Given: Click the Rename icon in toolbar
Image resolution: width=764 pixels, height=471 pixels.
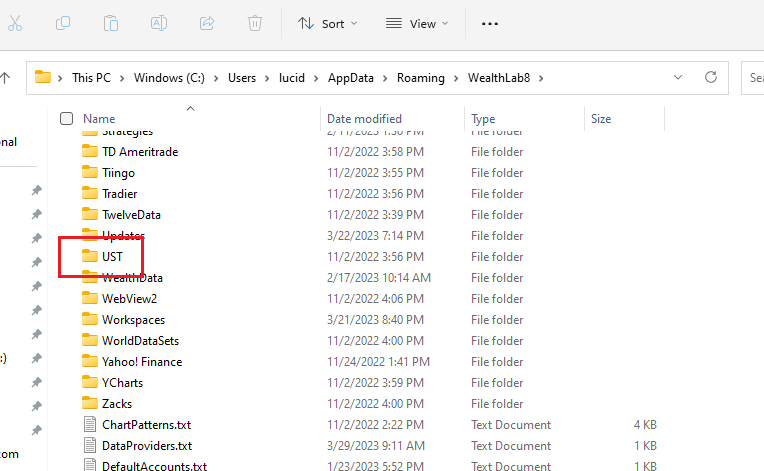Looking at the screenshot, I should [159, 23].
